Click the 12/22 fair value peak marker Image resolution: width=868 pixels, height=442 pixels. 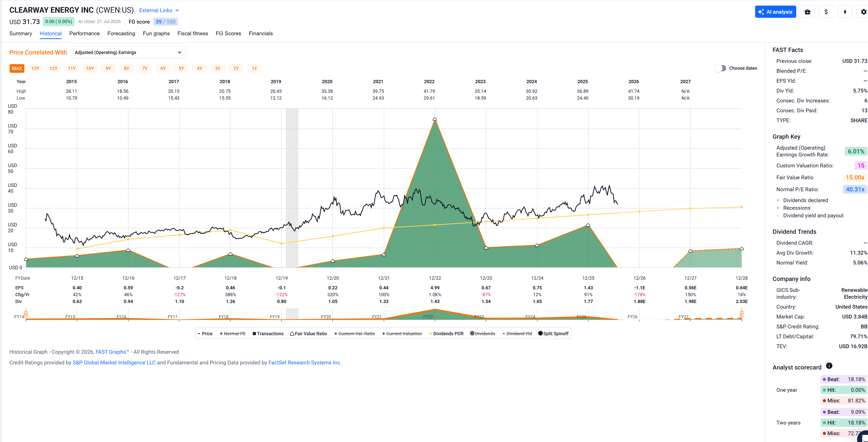[x=435, y=119]
